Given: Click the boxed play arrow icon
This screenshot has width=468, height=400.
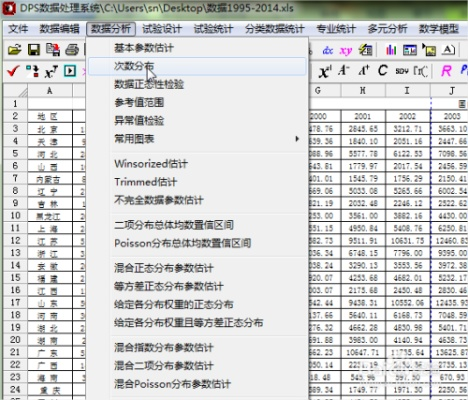Looking at the screenshot, I should point(70,71).
